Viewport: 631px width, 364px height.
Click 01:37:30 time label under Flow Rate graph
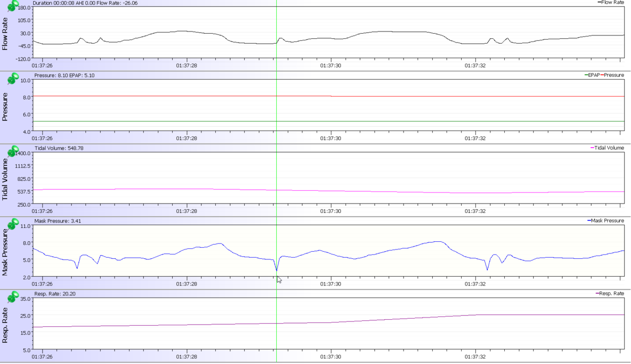[x=331, y=66]
